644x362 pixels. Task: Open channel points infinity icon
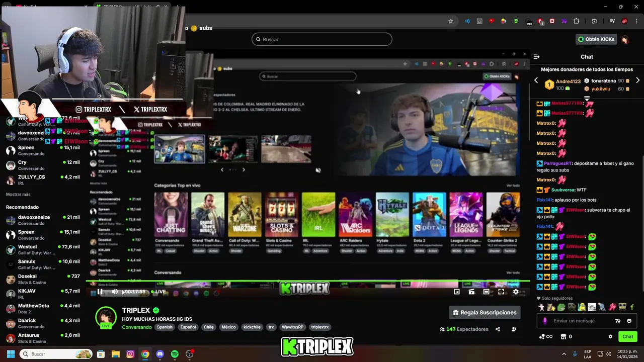click(546, 337)
